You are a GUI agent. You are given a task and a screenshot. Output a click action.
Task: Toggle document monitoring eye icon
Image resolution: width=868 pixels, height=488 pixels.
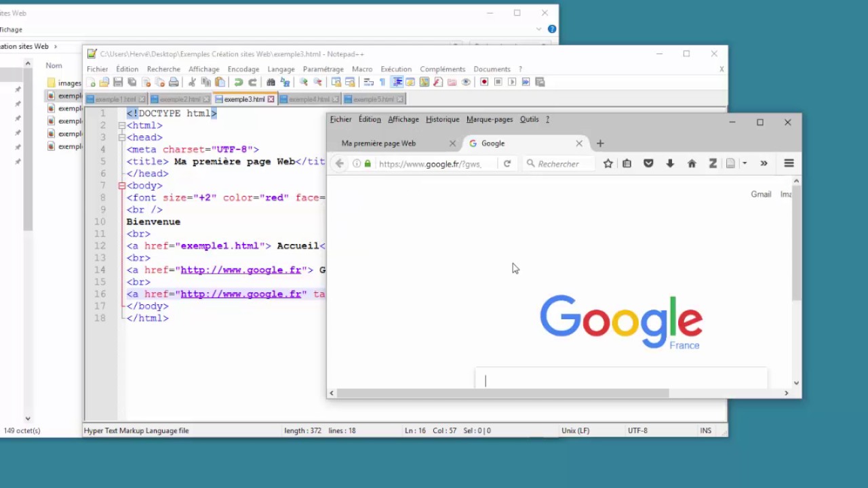pos(466,82)
